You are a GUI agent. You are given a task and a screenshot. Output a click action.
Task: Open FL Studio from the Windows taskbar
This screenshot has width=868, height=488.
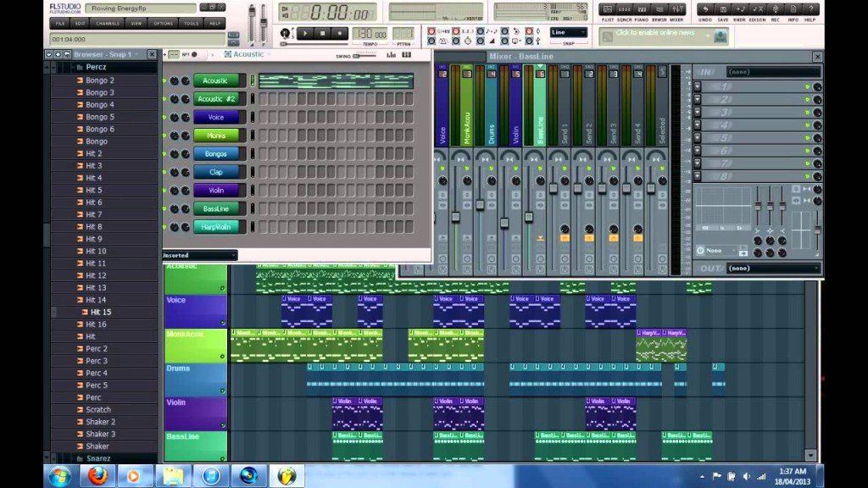pyautogui.click(x=287, y=476)
